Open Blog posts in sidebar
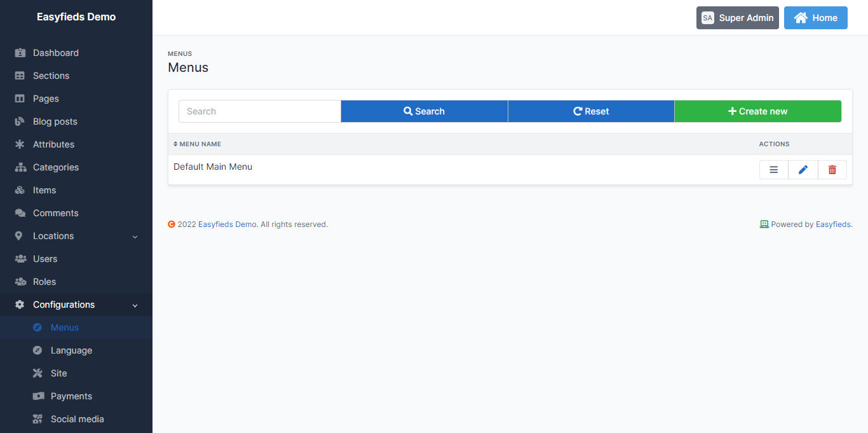 point(76,121)
